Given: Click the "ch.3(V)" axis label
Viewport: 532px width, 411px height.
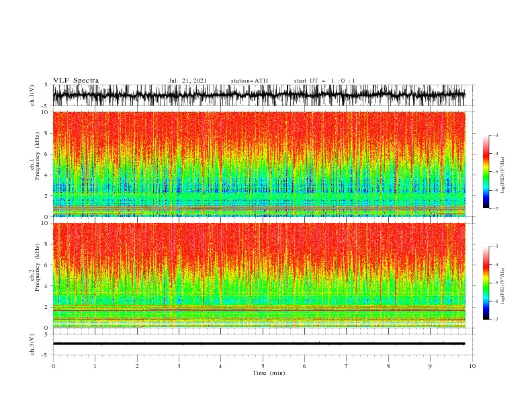Looking at the screenshot, I should pos(32,345).
